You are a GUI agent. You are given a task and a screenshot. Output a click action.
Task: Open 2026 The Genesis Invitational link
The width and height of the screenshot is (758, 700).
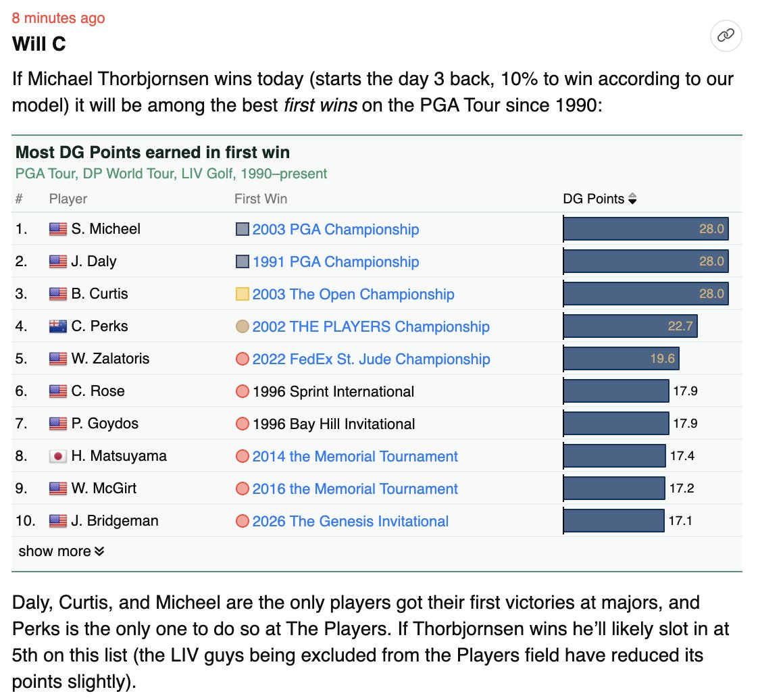click(x=350, y=521)
